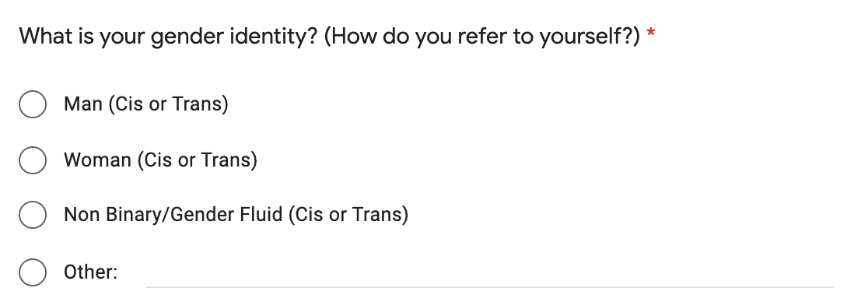The height and width of the screenshot is (302, 868).
Task: Click '(How do you refer to yourself?)' text
Action: [x=481, y=37]
